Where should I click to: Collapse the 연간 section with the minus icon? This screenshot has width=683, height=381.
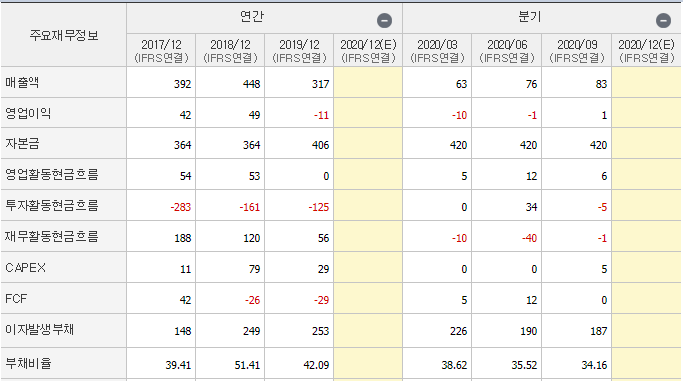384,20
